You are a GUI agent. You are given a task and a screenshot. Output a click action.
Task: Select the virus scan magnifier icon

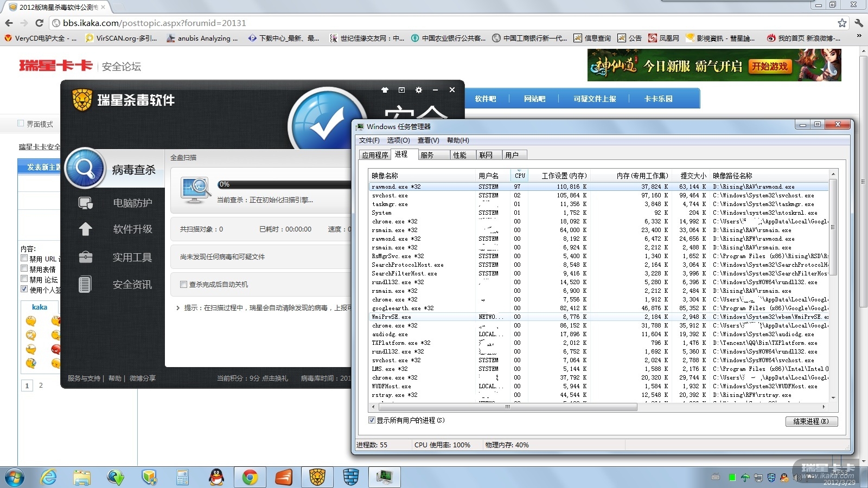point(85,168)
